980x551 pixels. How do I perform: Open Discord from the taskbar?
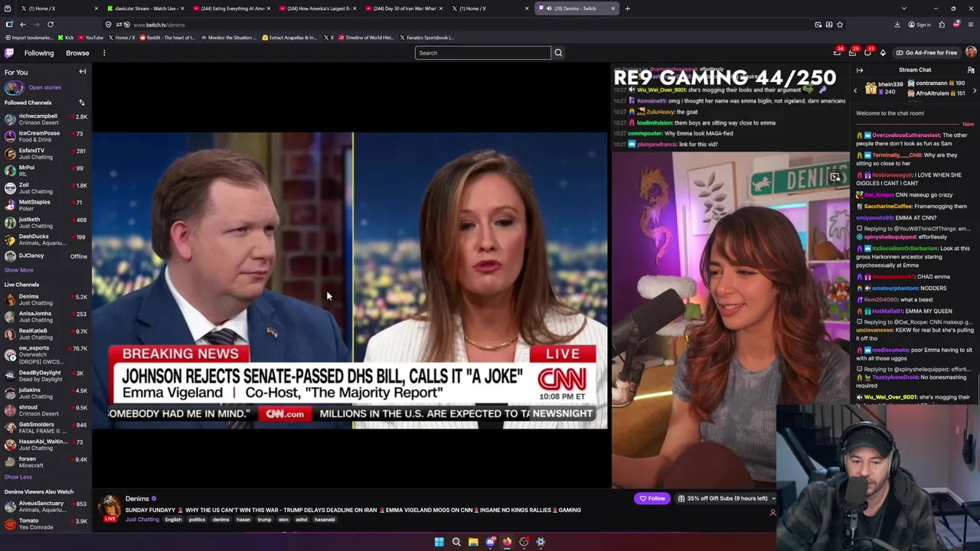[x=490, y=542]
